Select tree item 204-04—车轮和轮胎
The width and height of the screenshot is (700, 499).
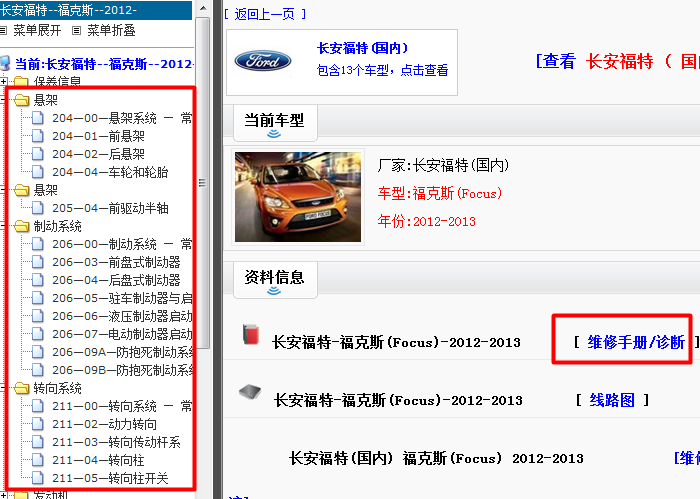click(110, 172)
